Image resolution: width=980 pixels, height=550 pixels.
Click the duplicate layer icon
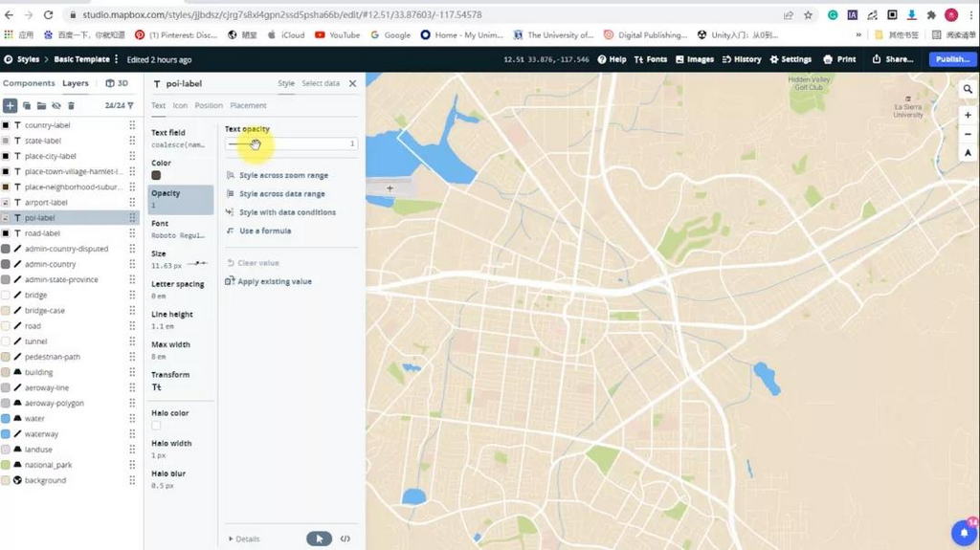(27, 105)
